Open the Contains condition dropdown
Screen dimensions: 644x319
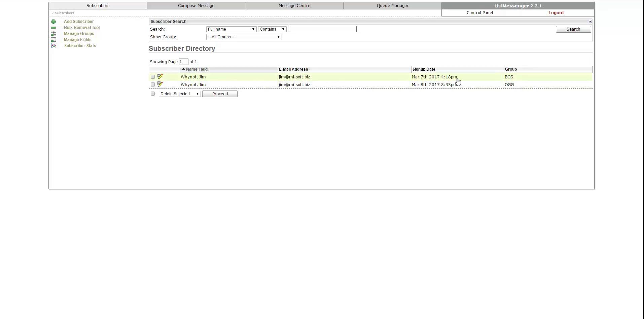coord(272,29)
